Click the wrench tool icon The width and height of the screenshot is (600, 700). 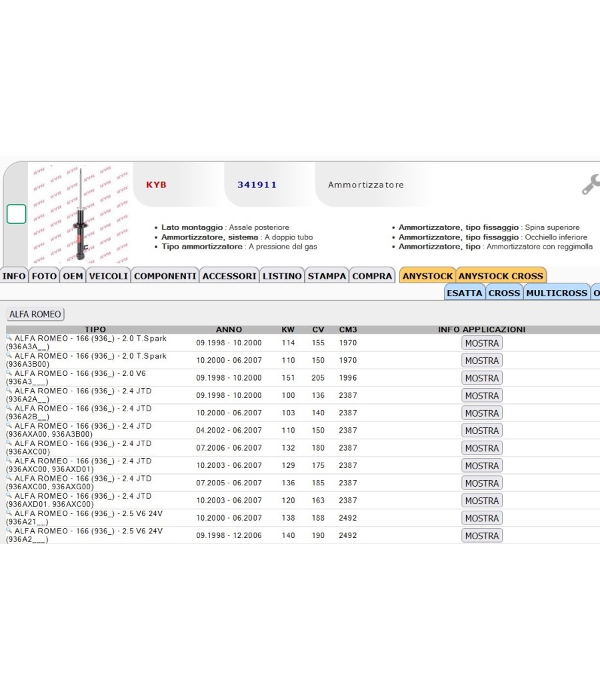coord(590,185)
